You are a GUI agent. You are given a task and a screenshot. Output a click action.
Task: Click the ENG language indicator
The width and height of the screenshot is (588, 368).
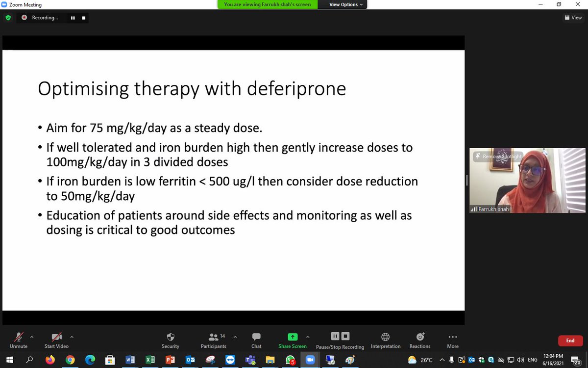533,360
